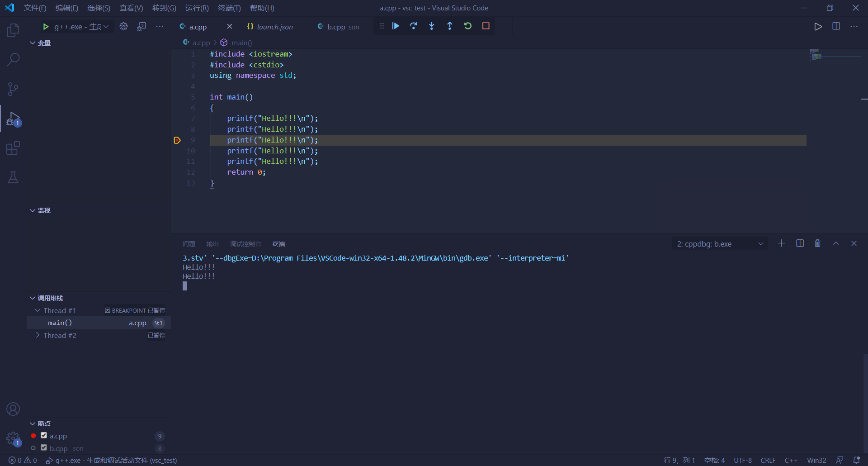Switch to the 调试控制台 panel tab
This screenshot has height=466, width=868.
245,244
